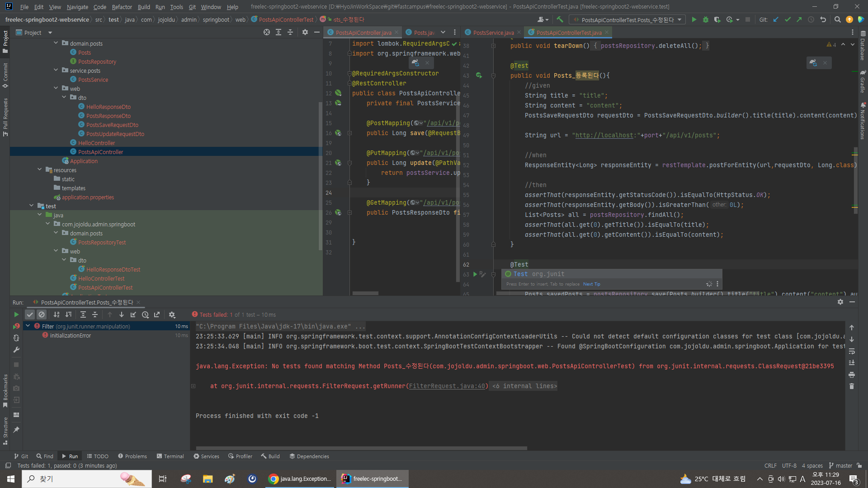Collapse the Filter test node
Image resolution: width=868 pixels, height=488 pixels.
(x=28, y=326)
